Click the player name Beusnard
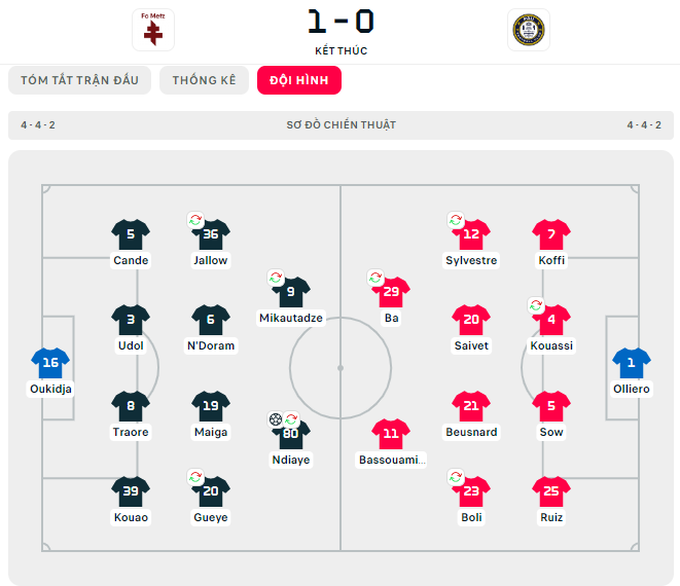The image size is (680, 586). click(x=471, y=432)
